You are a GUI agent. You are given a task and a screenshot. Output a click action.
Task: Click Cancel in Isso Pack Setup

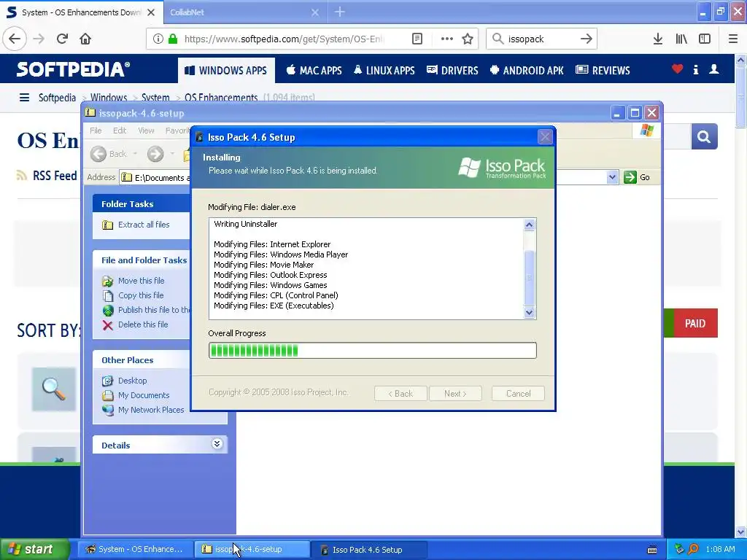pyautogui.click(x=519, y=394)
